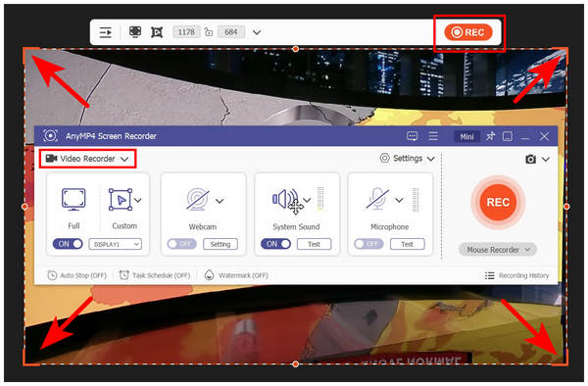The image size is (588, 386).
Task: Click the top center region resize handle
Action: tap(296, 49)
